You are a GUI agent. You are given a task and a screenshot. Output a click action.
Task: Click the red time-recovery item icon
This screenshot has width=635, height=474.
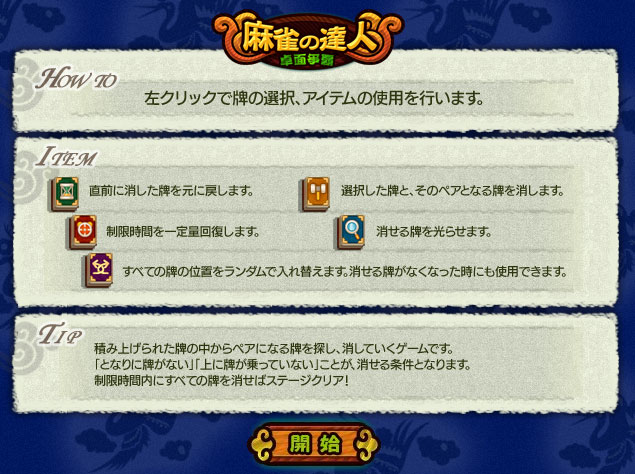[x=83, y=232]
